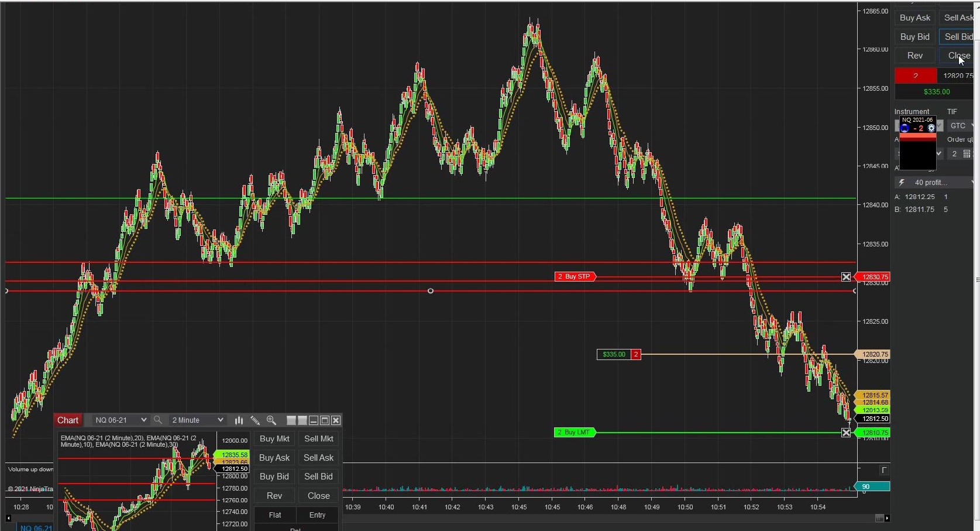Maximize the small Chart window
Screen dimensions: 980x531
click(x=325, y=420)
